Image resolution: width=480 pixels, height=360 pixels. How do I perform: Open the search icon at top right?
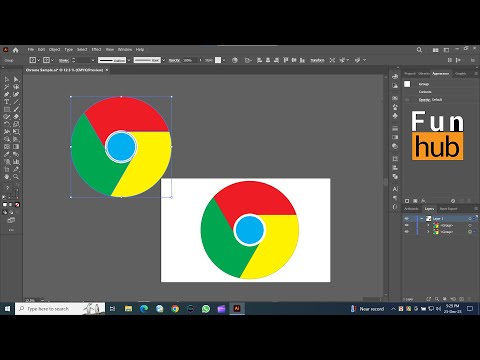(x=419, y=50)
